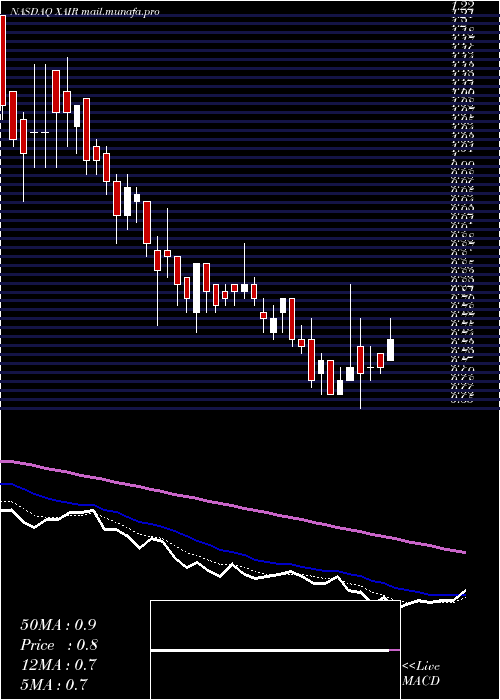This screenshot has width=500, height=700.
Task: Click the <<Live MACD label
Action: [x=421, y=674]
